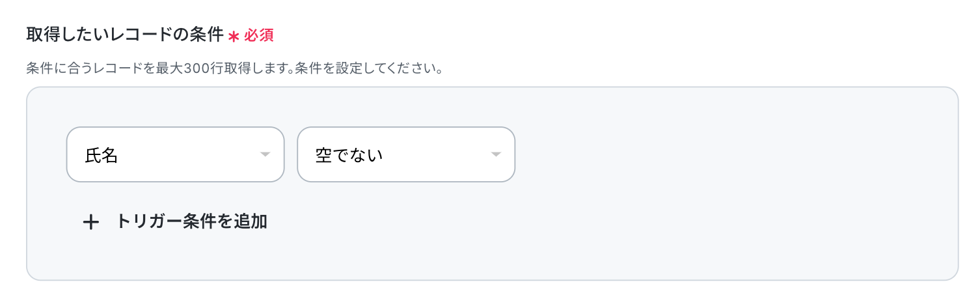980x297 pixels.
Task: Click the 条件を設定してください instruction text
Action: (x=369, y=68)
